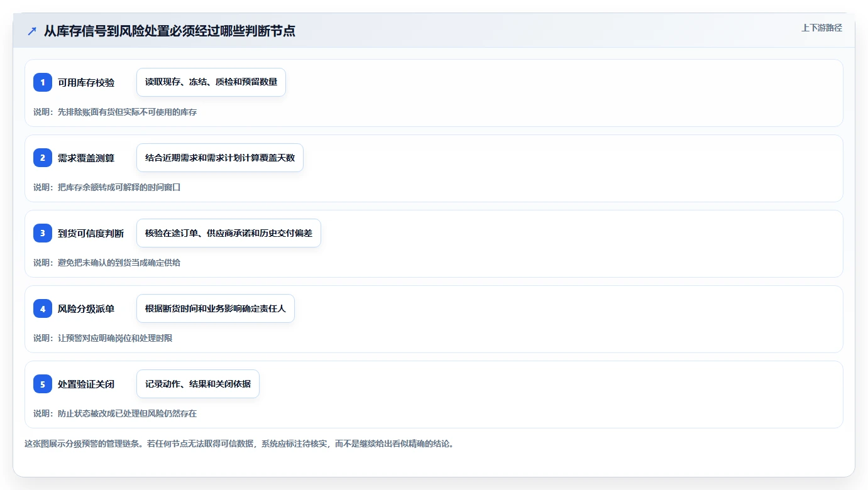Open the 上下游路径 label in the header
The image size is (868, 490).
pos(821,28)
